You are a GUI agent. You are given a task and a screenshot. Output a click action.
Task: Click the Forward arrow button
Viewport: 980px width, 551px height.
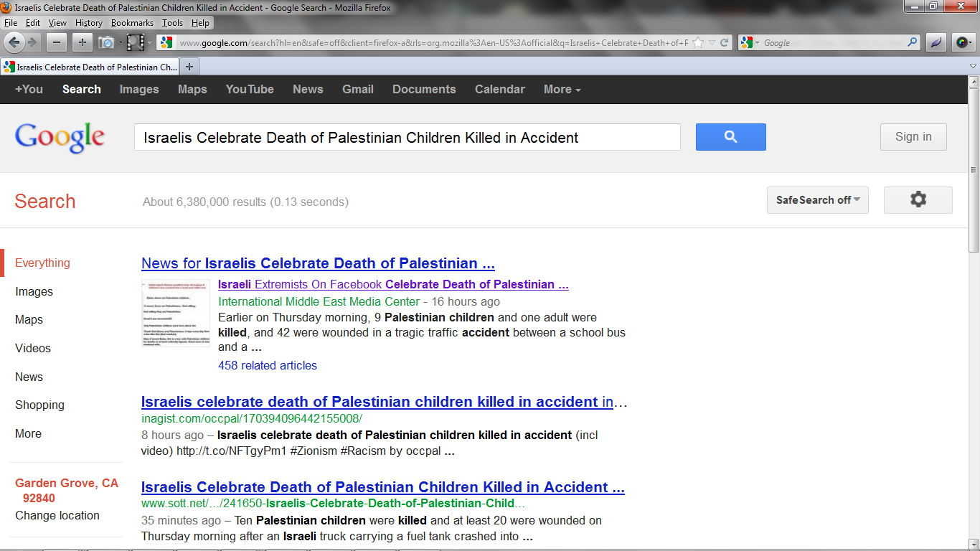pyautogui.click(x=32, y=42)
